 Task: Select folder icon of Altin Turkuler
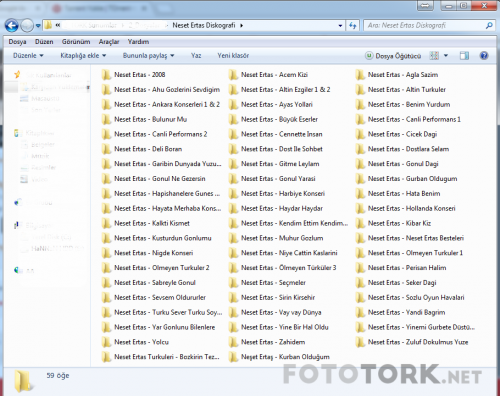click(x=360, y=90)
